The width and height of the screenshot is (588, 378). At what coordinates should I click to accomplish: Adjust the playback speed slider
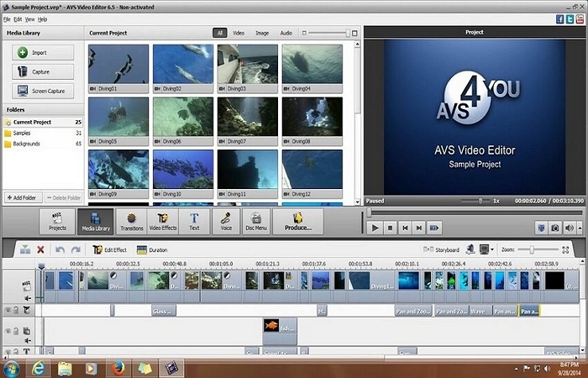tap(480, 201)
